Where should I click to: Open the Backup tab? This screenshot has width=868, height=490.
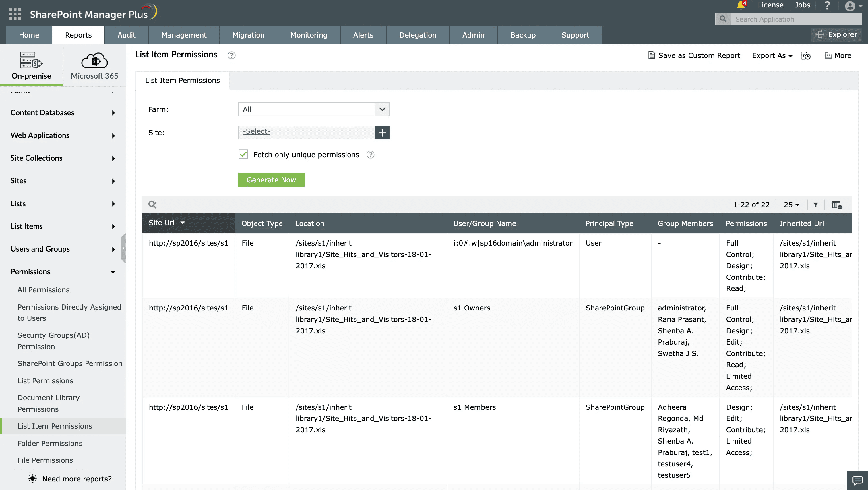523,35
